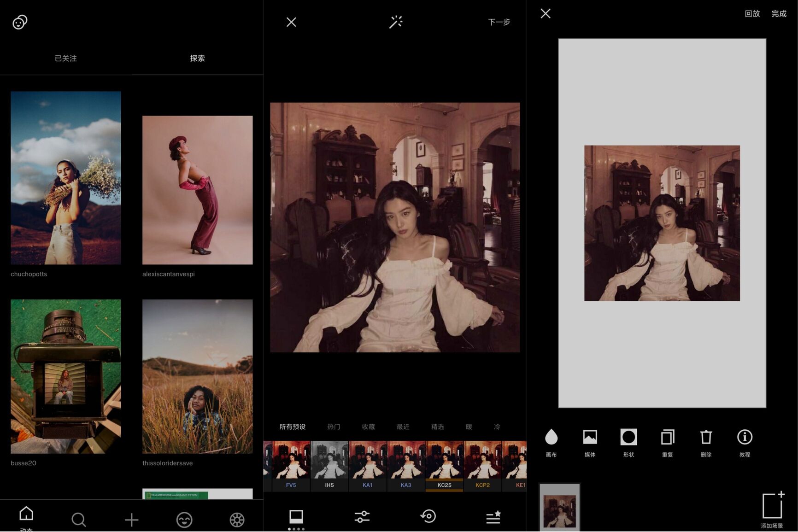Select the 形状 shape tool
This screenshot has height=532, width=798.
tap(629, 443)
